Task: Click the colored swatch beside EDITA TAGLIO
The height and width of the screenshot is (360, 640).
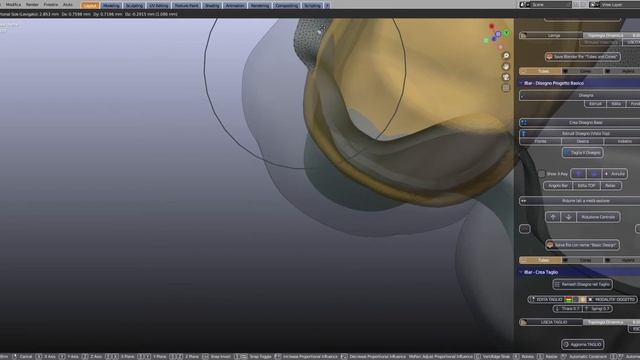Action: point(568,300)
